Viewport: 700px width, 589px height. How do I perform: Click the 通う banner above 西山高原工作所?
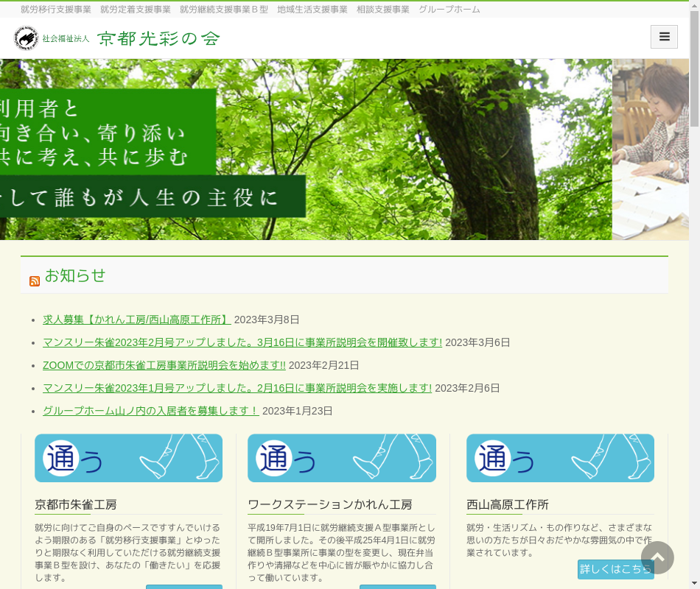click(560, 458)
